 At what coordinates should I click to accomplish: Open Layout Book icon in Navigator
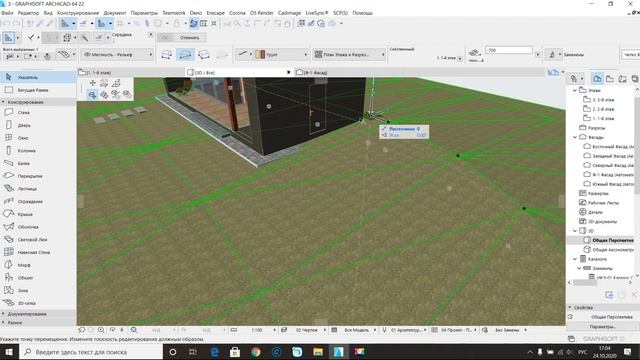point(622,79)
